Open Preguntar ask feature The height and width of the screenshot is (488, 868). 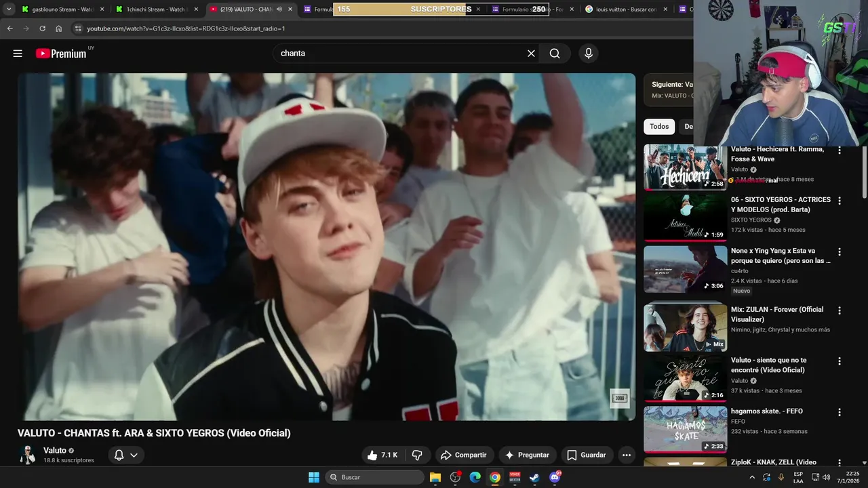tap(528, 455)
